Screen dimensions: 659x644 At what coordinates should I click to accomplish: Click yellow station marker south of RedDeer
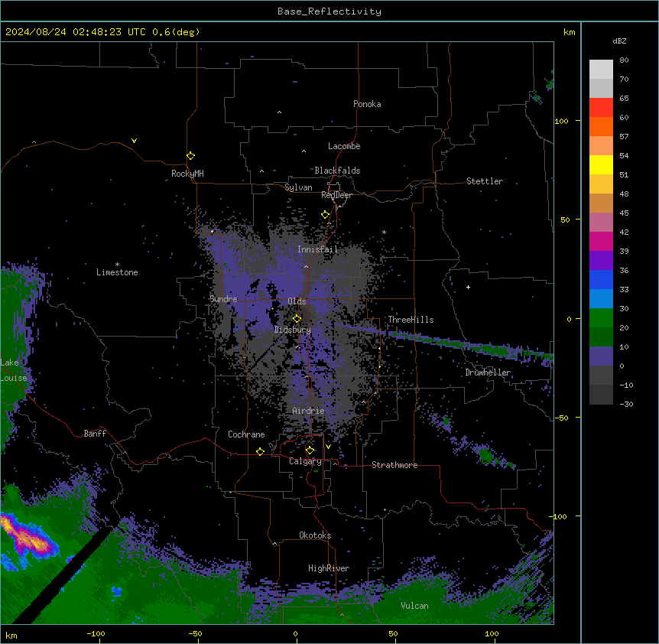[x=325, y=215]
